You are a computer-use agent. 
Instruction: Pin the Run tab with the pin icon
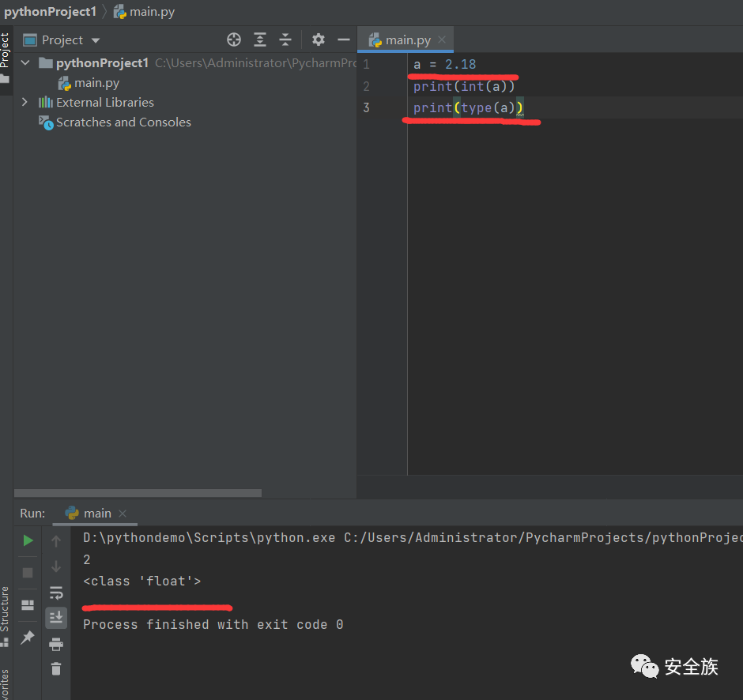tap(28, 638)
